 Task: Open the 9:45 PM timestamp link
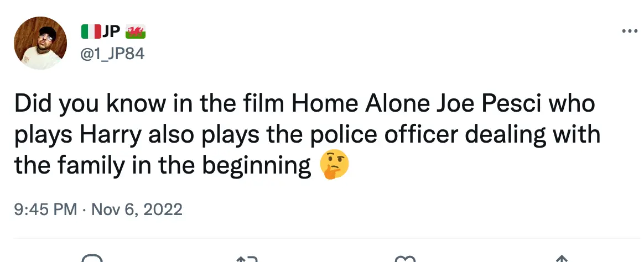46,209
